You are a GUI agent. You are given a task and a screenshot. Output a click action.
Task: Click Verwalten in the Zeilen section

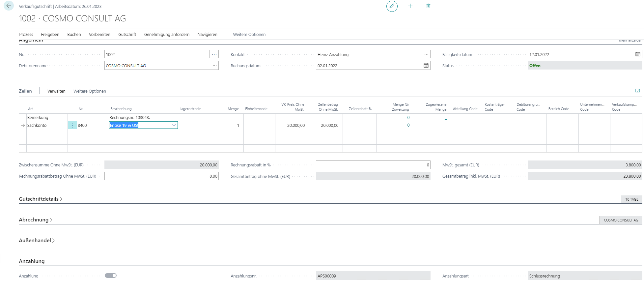[x=56, y=91]
